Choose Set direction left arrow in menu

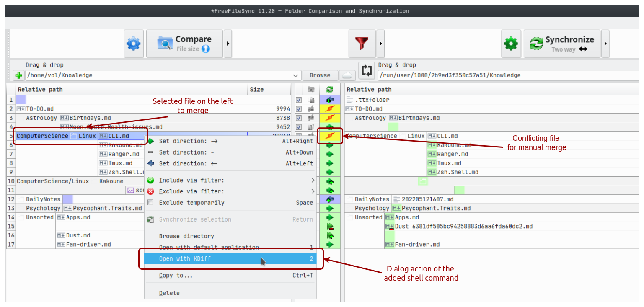(230, 163)
